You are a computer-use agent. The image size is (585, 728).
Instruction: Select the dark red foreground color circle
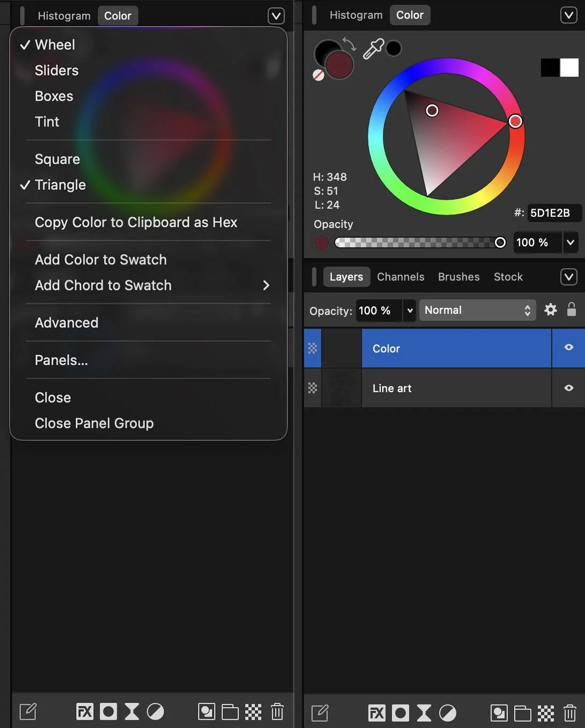coord(339,65)
